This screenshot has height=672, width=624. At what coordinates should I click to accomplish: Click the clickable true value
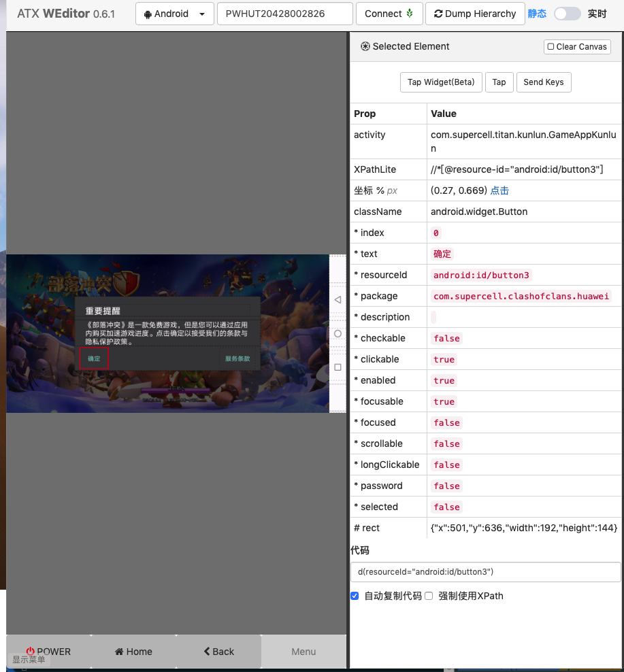tap(444, 359)
